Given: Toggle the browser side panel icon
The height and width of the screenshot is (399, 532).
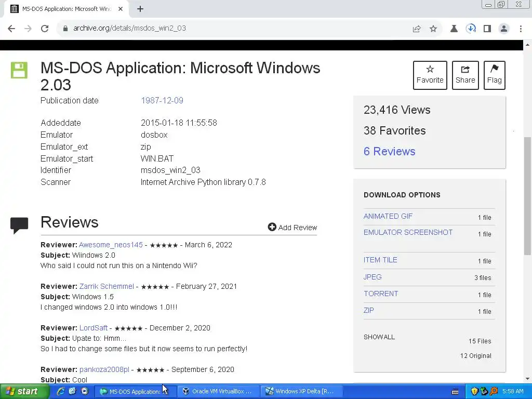Looking at the screenshot, I should coord(487,29).
